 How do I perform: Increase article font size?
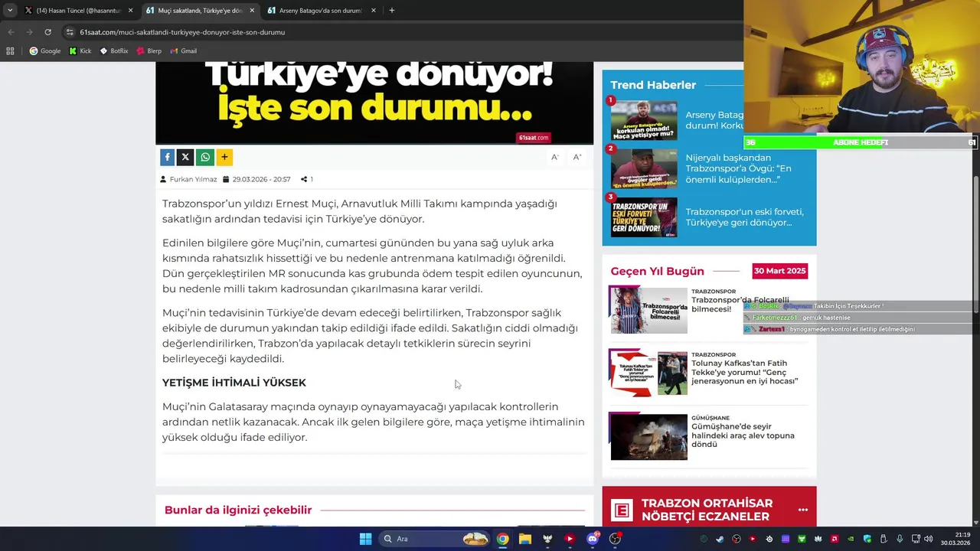coord(577,157)
